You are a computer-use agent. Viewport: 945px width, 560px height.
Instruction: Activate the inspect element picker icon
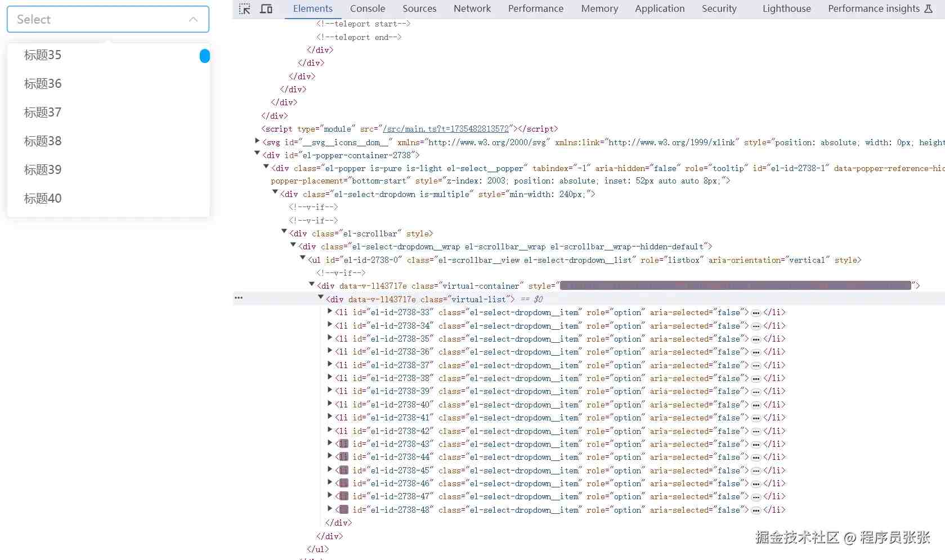coord(244,9)
